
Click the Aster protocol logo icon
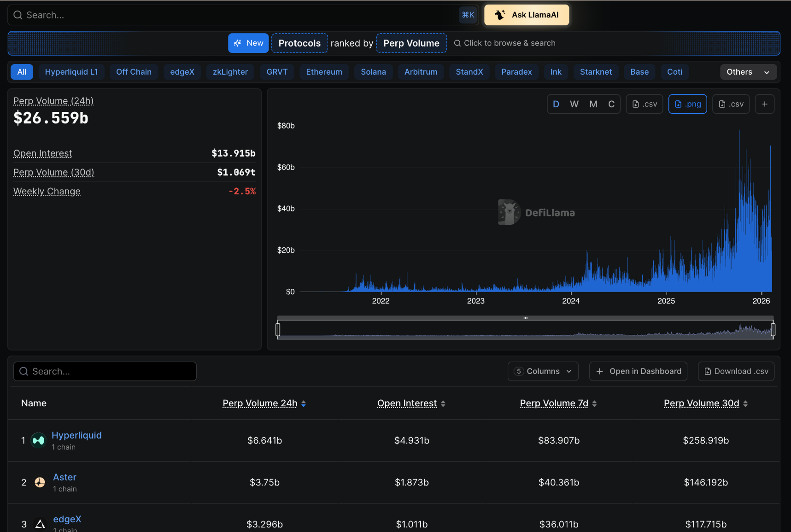40,482
